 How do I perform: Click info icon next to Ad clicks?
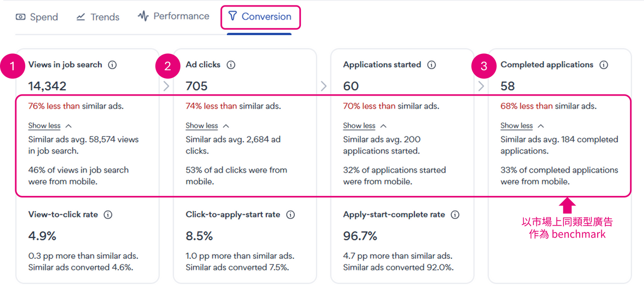click(x=231, y=65)
